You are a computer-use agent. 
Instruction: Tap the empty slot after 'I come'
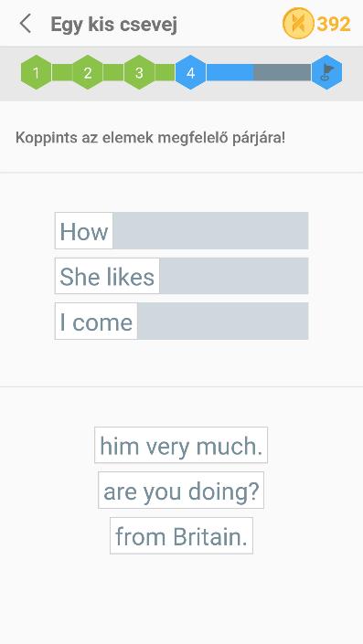point(223,322)
